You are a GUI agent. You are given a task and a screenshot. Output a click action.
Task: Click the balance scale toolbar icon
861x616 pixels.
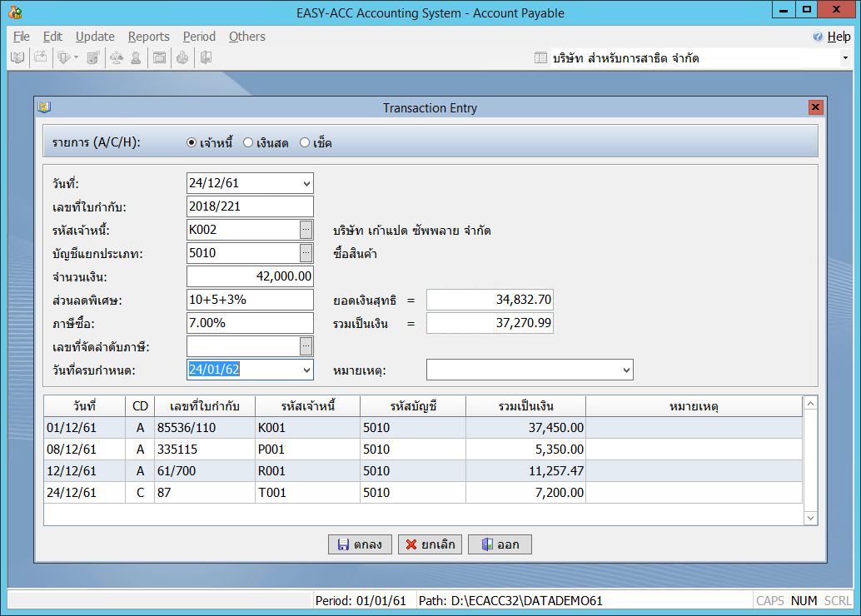[116, 57]
